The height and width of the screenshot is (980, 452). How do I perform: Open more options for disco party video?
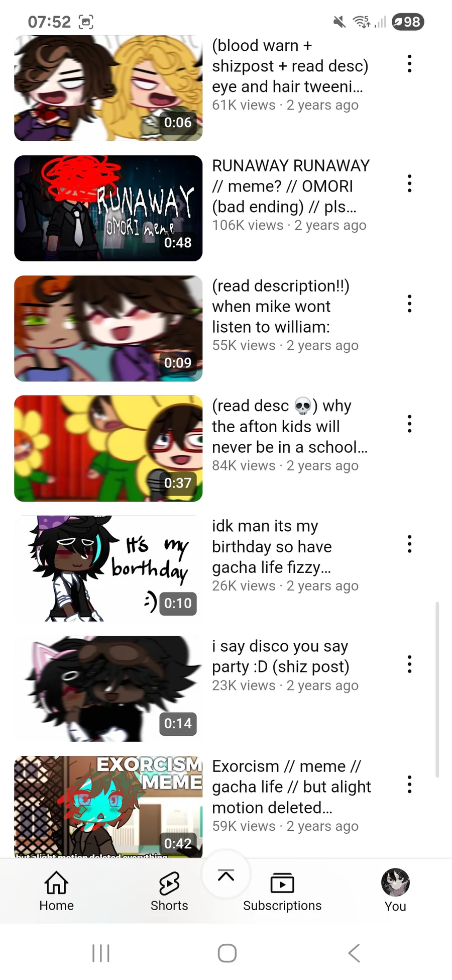point(410,664)
